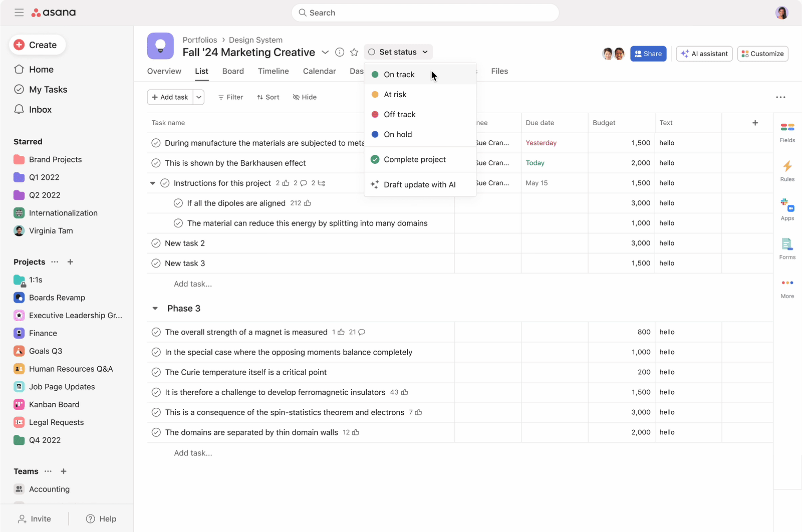Open the AI assistant
The height and width of the screenshot is (532, 802).
tap(704, 54)
